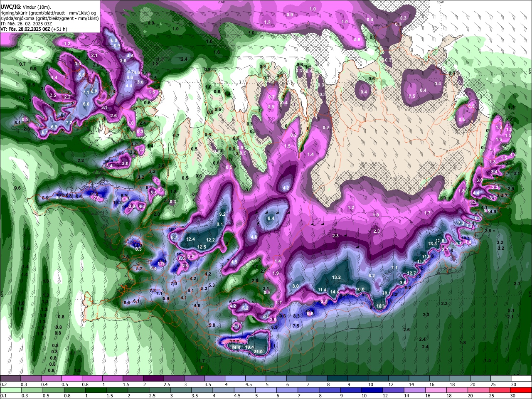This screenshot has height=399, width=532.
Task: Click the 21.0 precipitation value on the map
Action: point(258,352)
